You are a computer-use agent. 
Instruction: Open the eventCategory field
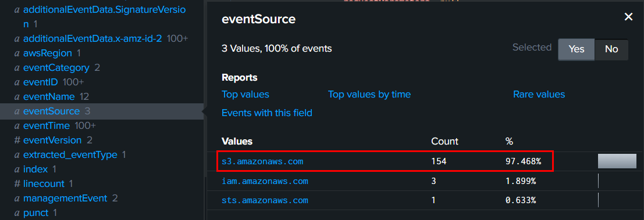[56, 67]
